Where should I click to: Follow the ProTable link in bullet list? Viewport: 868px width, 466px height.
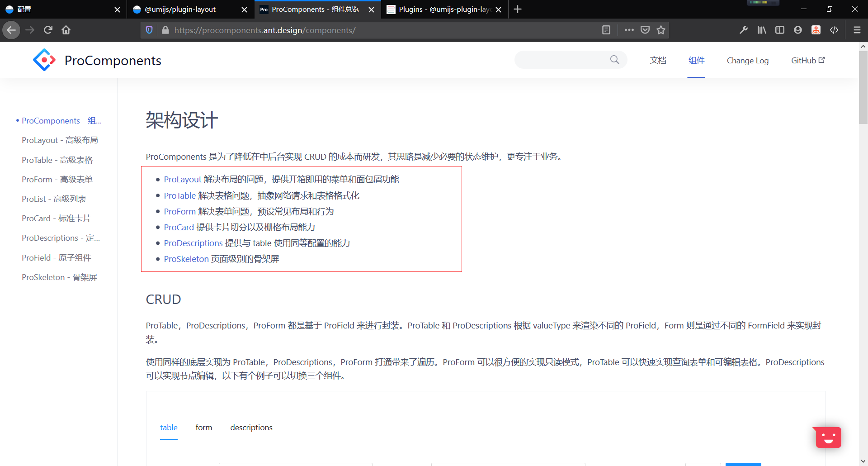click(179, 196)
